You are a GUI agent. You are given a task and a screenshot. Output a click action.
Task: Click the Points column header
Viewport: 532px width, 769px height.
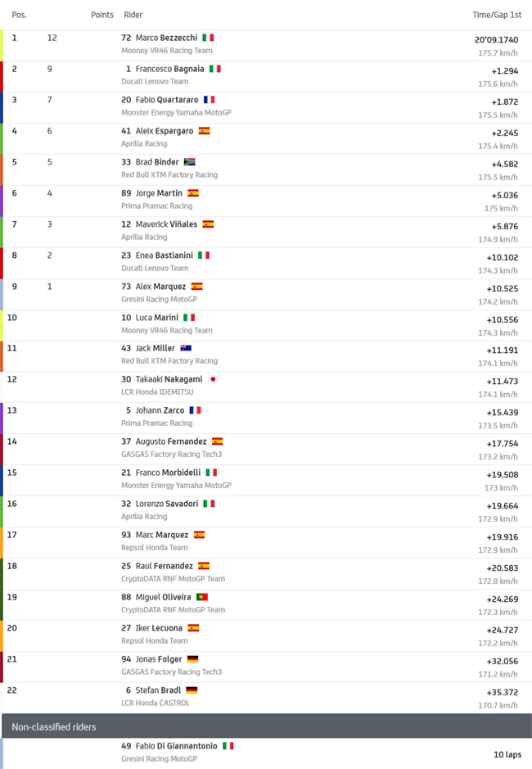(x=102, y=15)
